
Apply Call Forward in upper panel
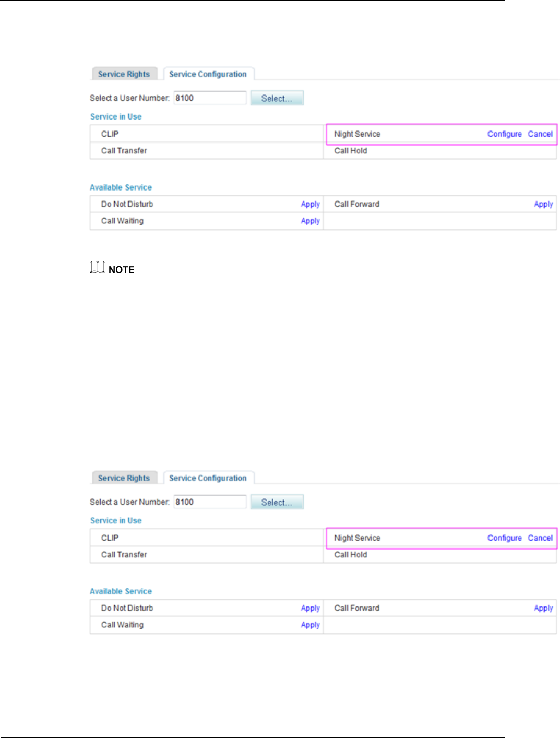point(543,204)
